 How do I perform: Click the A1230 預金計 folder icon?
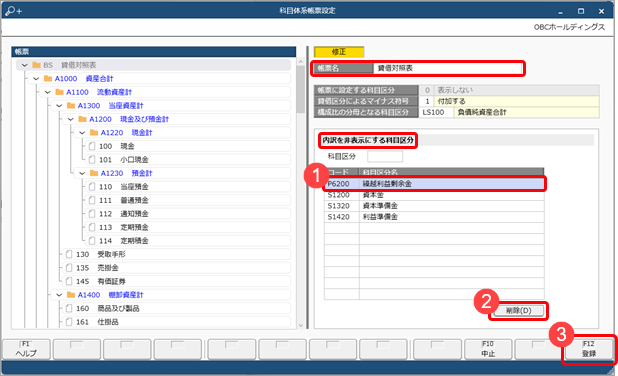pos(94,173)
